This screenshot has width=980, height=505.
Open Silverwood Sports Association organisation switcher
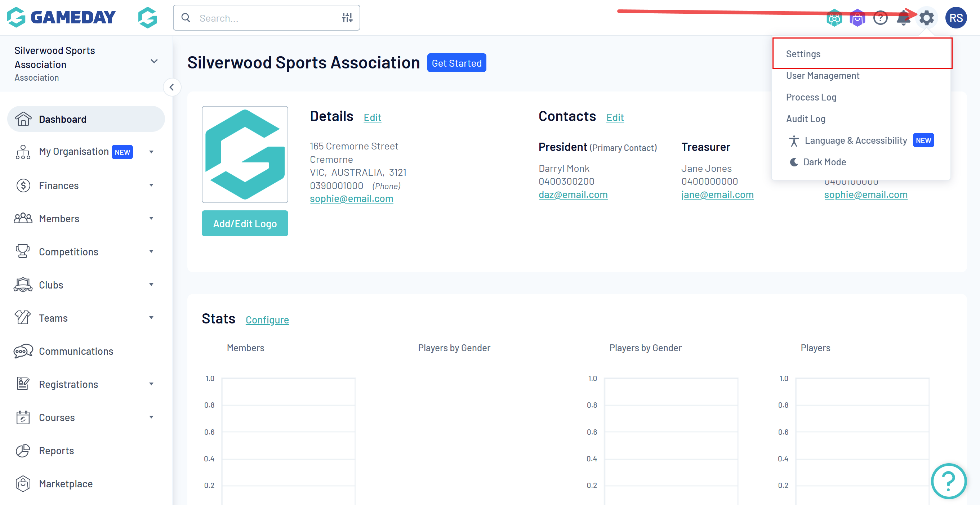tap(154, 61)
